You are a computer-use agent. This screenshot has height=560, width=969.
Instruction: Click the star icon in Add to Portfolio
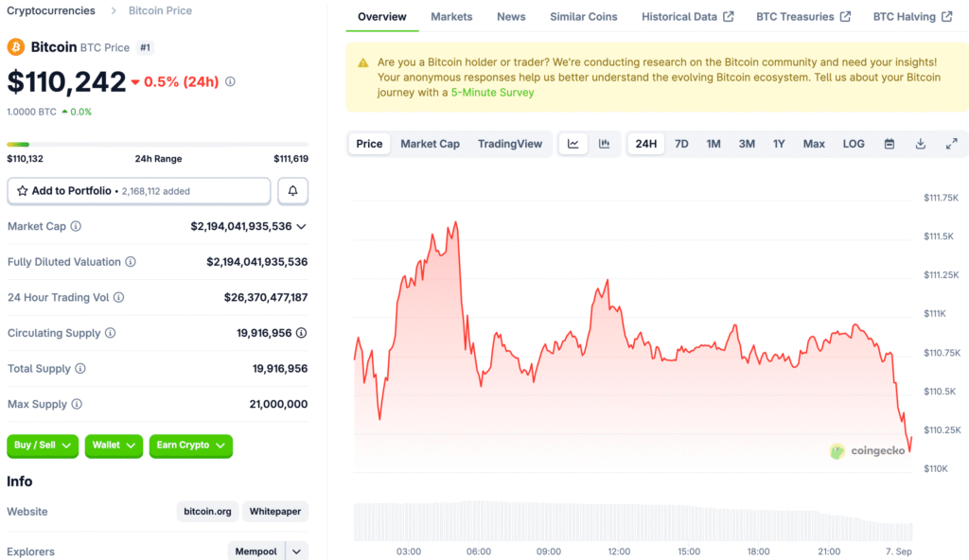[23, 191]
